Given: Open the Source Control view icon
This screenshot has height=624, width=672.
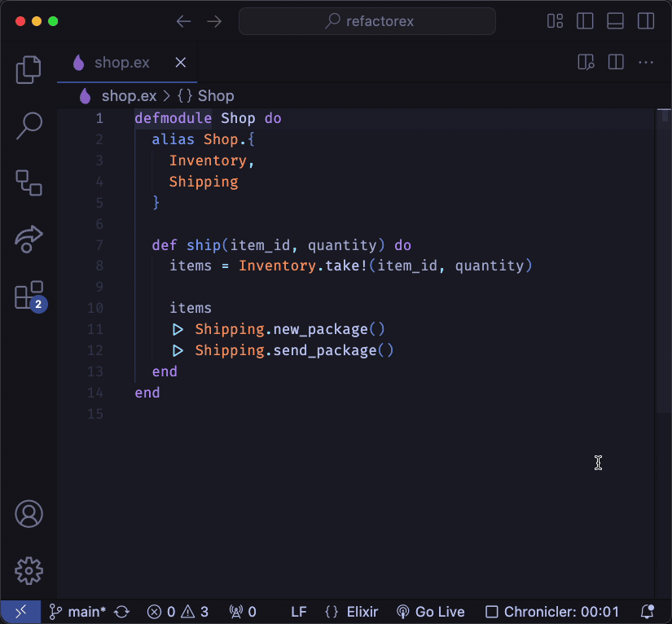Looking at the screenshot, I should point(29,182).
